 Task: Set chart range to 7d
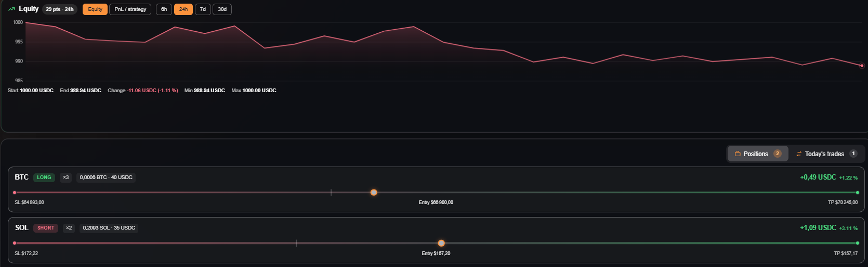point(203,9)
